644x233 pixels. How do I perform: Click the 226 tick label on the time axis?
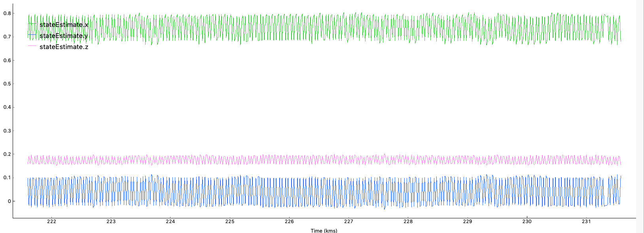click(289, 222)
